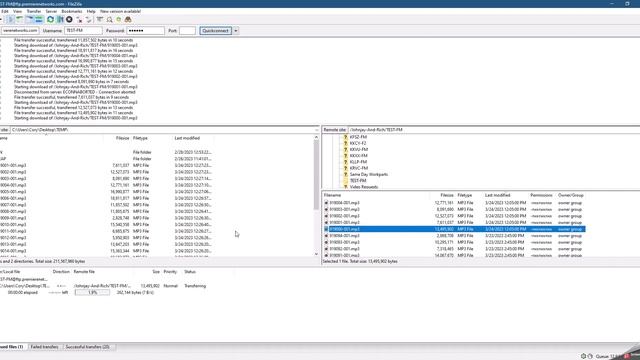Open the Help menu
Viewport: 640px width, 360px height.
pyautogui.click(x=91, y=11)
